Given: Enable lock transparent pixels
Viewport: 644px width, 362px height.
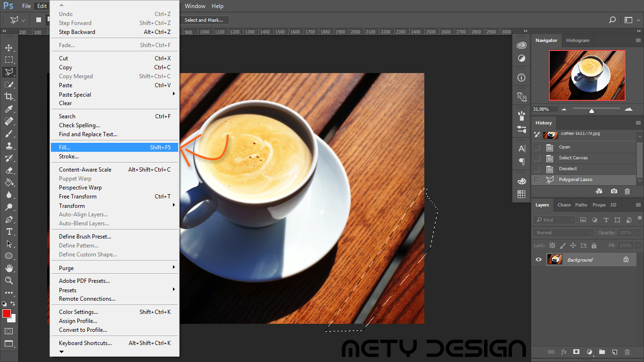Looking at the screenshot, I should (x=553, y=246).
